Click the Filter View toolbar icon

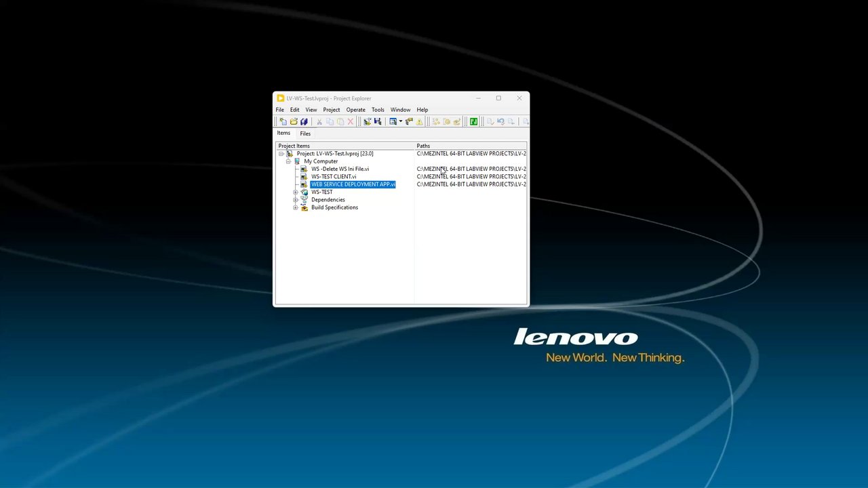393,121
